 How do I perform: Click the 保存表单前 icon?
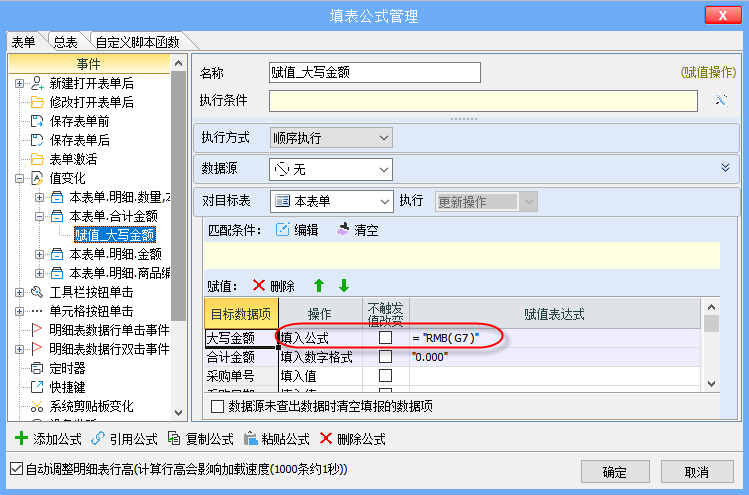click(x=37, y=121)
